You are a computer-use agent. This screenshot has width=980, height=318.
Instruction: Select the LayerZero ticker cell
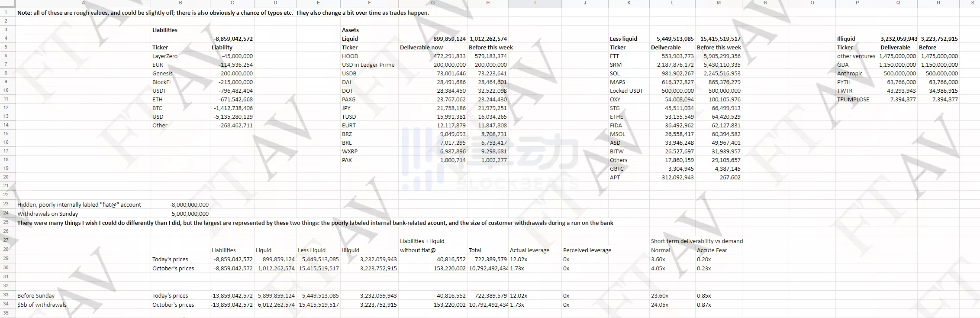coord(165,56)
